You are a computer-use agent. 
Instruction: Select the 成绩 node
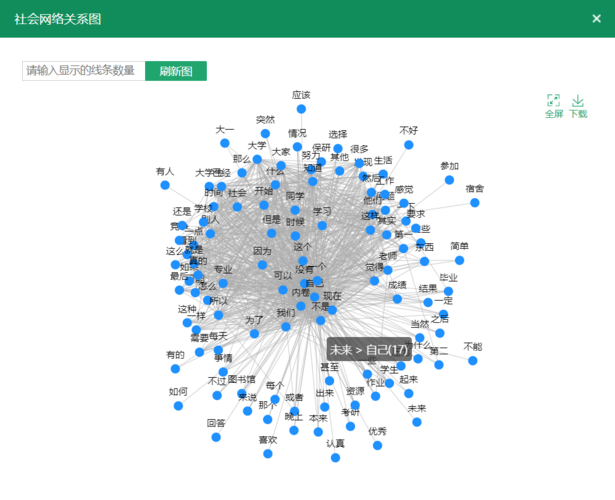[397, 299]
